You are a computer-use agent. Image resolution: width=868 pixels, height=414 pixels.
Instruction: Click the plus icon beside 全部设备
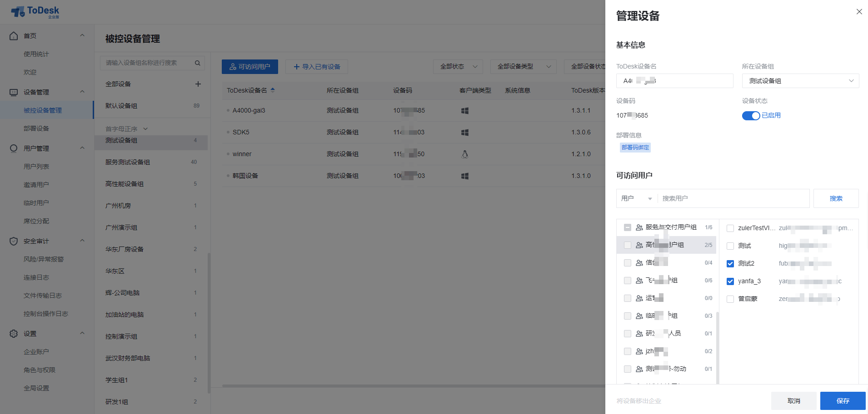point(198,84)
